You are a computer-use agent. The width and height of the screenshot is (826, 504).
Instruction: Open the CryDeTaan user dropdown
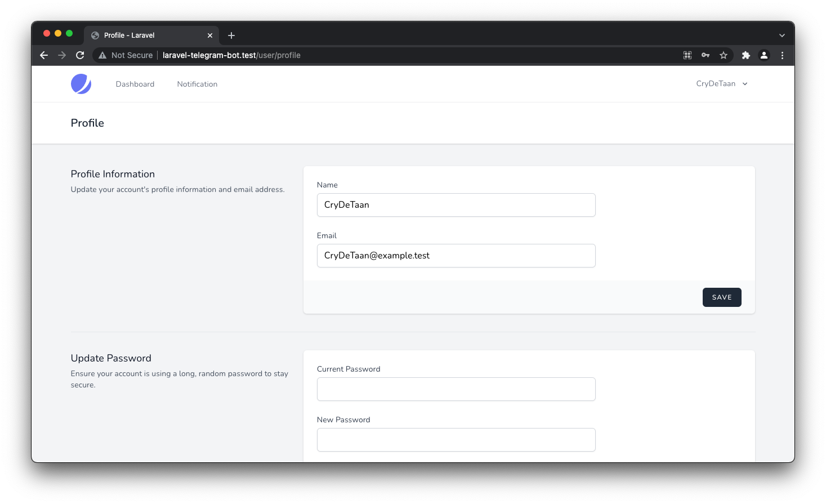coord(722,84)
